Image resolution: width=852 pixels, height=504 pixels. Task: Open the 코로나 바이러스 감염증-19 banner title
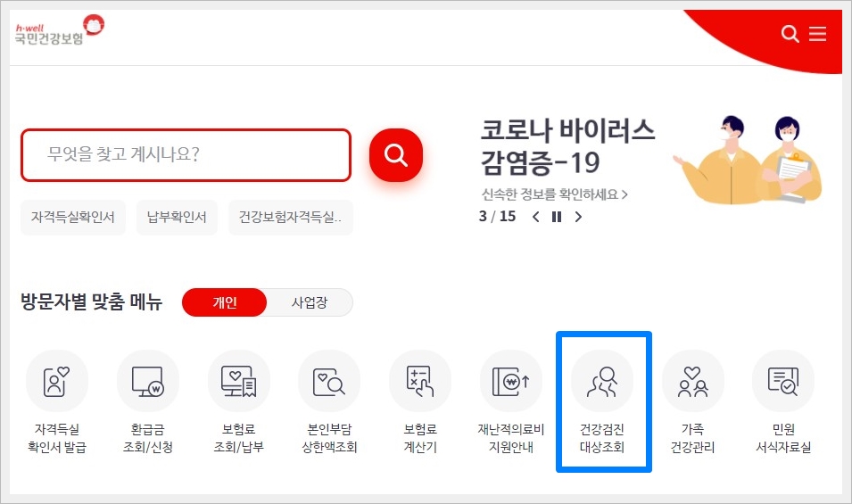click(567, 146)
